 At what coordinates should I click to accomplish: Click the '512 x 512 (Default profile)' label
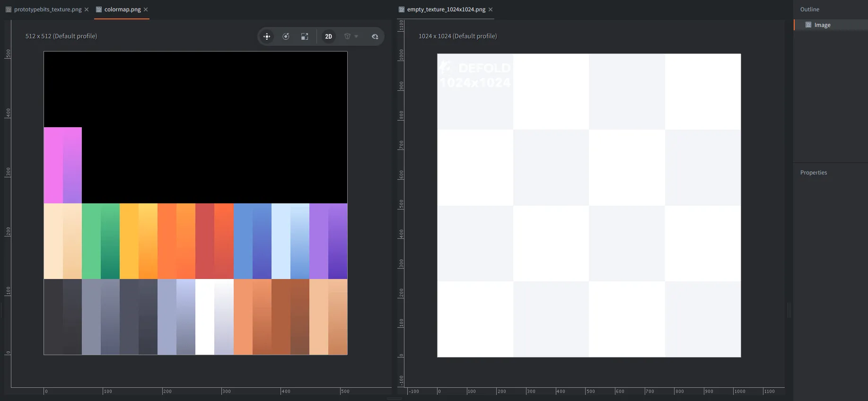pos(61,36)
